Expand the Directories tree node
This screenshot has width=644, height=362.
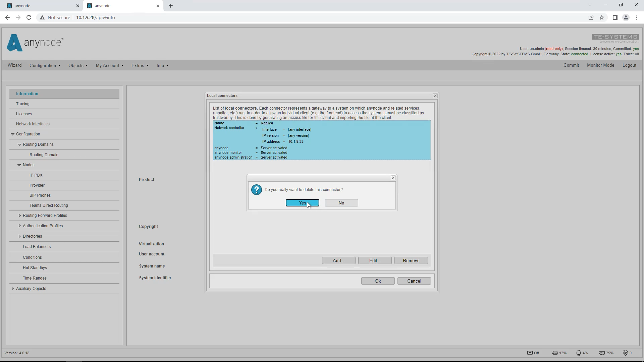click(19, 236)
